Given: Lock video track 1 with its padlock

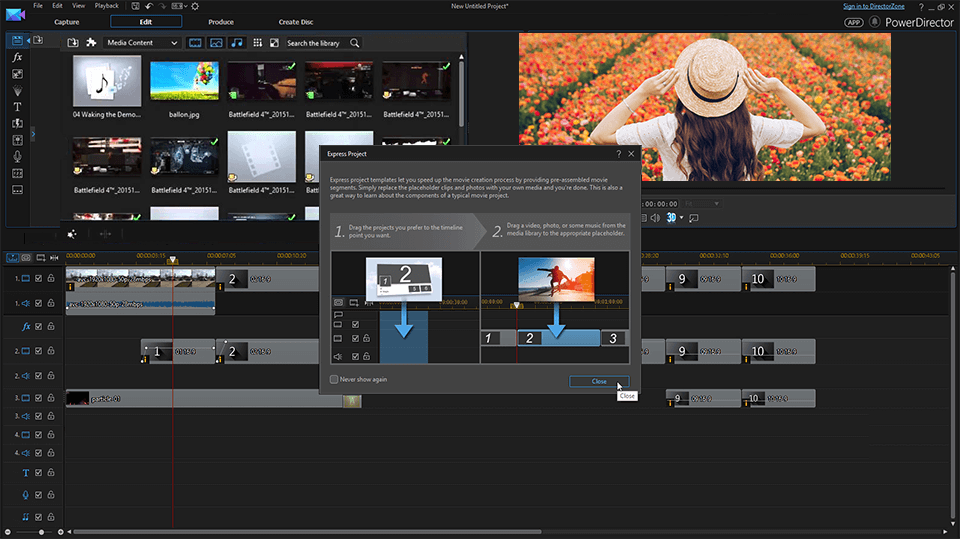Looking at the screenshot, I should click(x=51, y=278).
